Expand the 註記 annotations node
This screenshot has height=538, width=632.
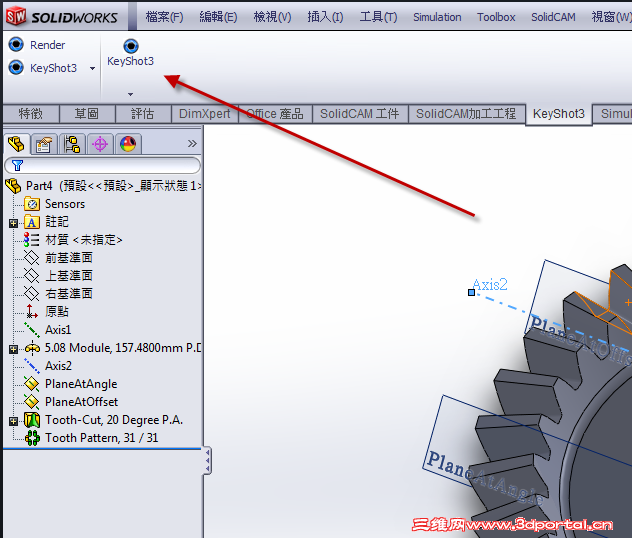point(13,223)
